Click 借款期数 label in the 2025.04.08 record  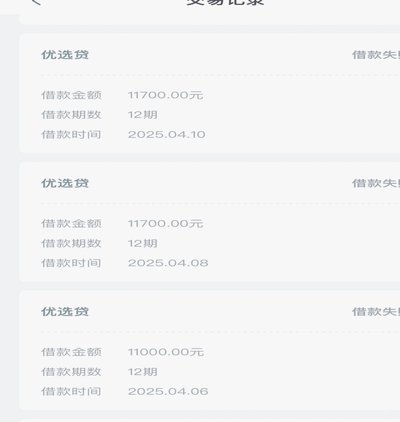click(x=71, y=243)
